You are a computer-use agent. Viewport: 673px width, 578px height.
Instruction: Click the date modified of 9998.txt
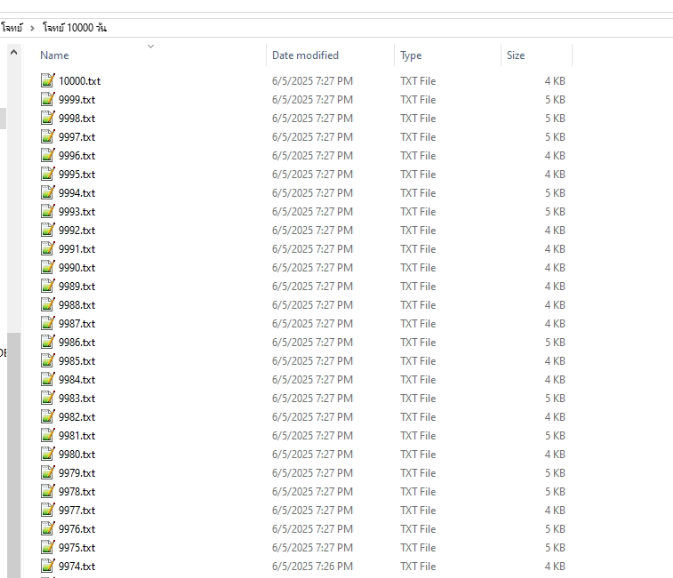tap(312, 118)
